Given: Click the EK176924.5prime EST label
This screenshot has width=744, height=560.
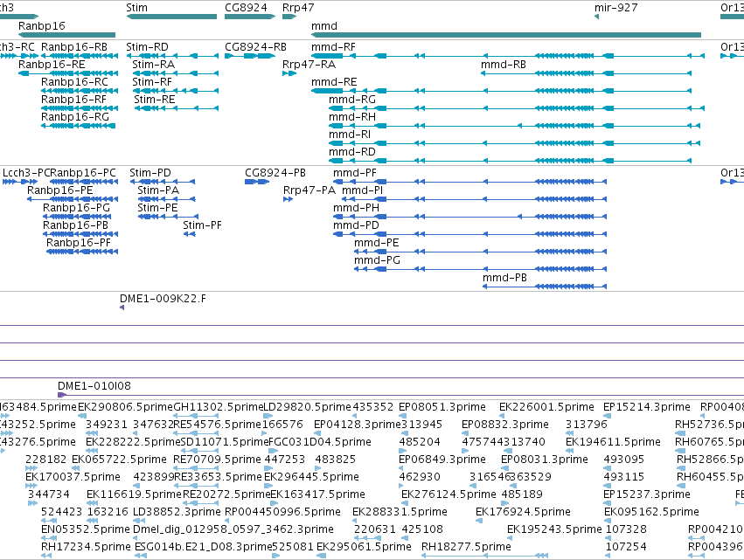Looking at the screenshot, I should point(523,513).
